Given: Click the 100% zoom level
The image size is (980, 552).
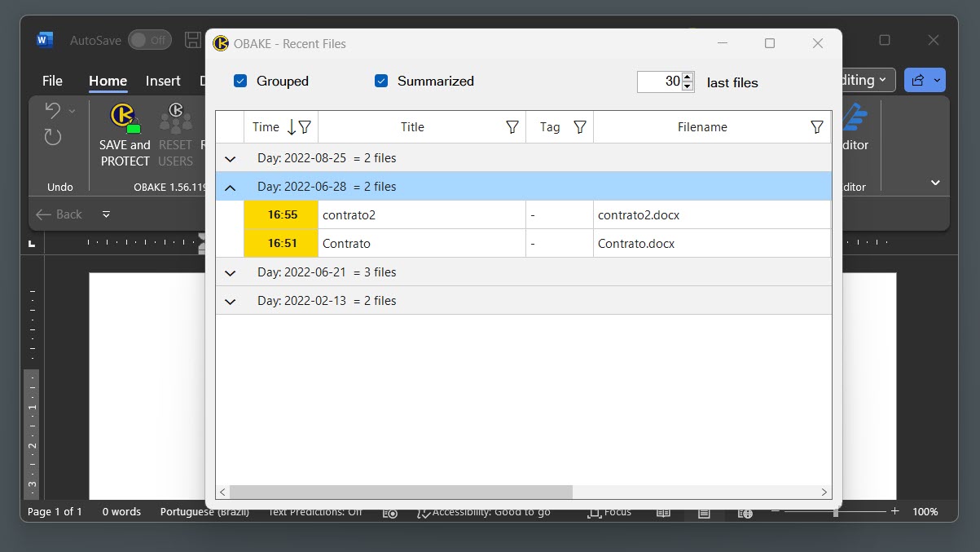Looking at the screenshot, I should pyautogui.click(x=925, y=512).
